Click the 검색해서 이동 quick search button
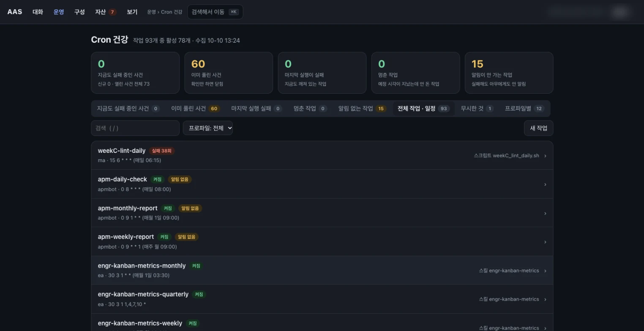The width and height of the screenshot is (644, 331). point(215,12)
